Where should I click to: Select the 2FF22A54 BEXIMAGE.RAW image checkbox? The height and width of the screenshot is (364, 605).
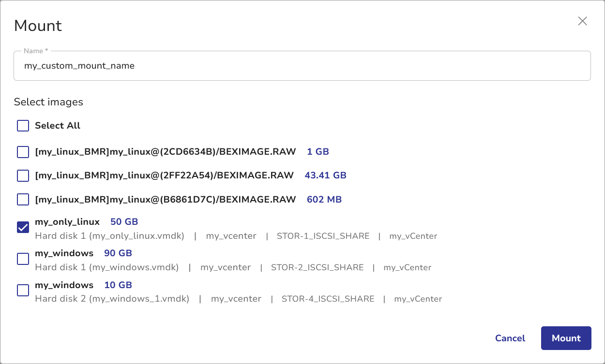point(23,175)
